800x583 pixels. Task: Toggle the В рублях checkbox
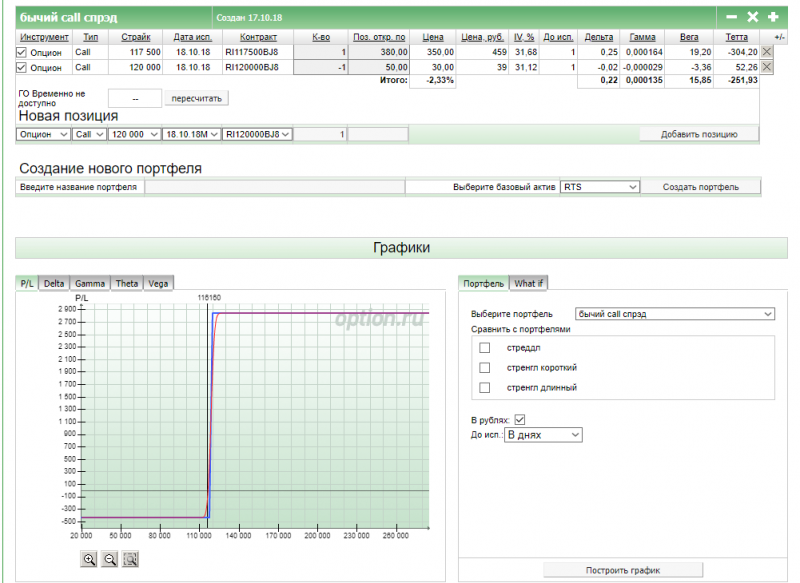[x=519, y=420]
